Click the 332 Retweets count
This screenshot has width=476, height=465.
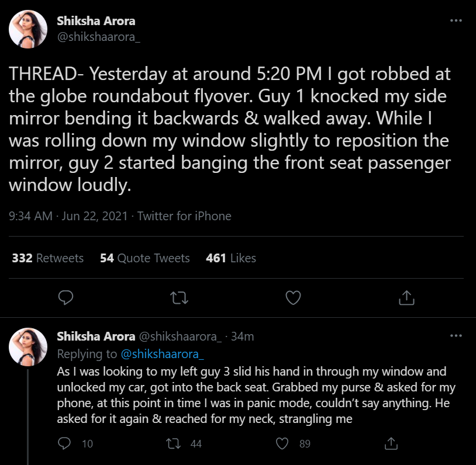click(x=47, y=258)
